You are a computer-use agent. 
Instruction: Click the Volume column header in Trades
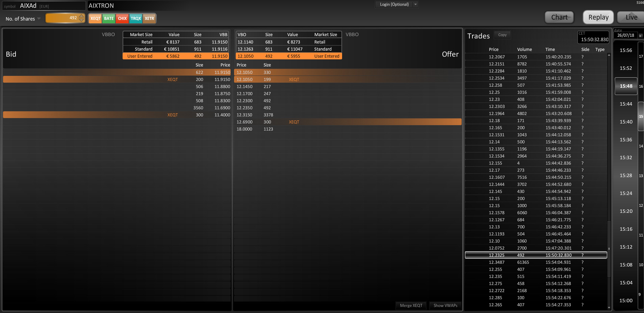point(524,50)
